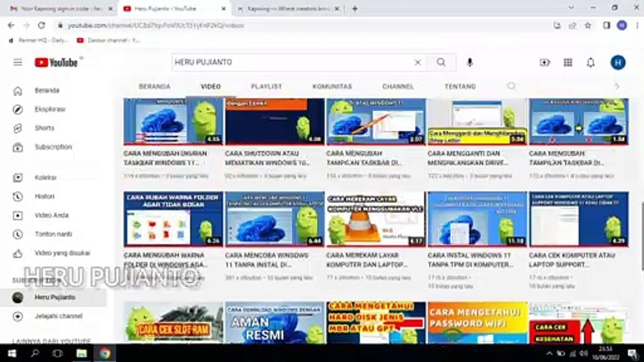Image resolution: width=644 pixels, height=362 pixels.
Task: Open Windows taskbar search
Action: (x=35, y=353)
